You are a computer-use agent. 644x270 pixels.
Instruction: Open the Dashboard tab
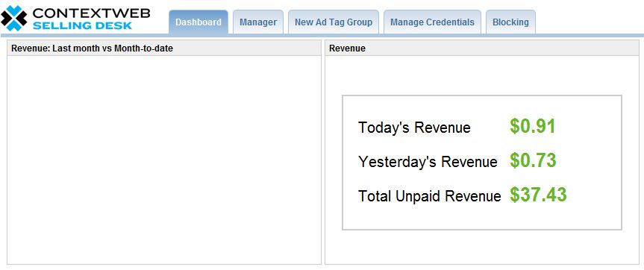[198, 22]
